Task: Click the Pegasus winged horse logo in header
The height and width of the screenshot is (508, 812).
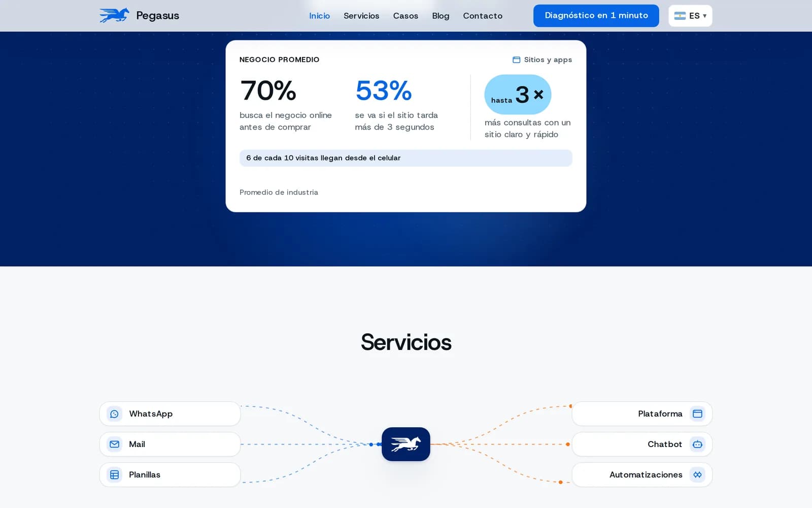Action: point(114,15)
